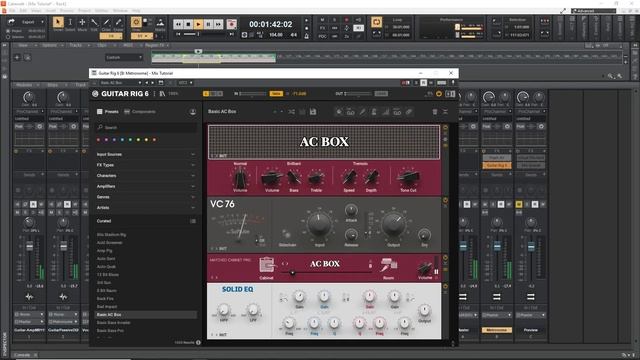This screenshot has height=360, width=640.
Task: Select the Basic Bass Amplifier preset
Action: click(x=146, y=322)
